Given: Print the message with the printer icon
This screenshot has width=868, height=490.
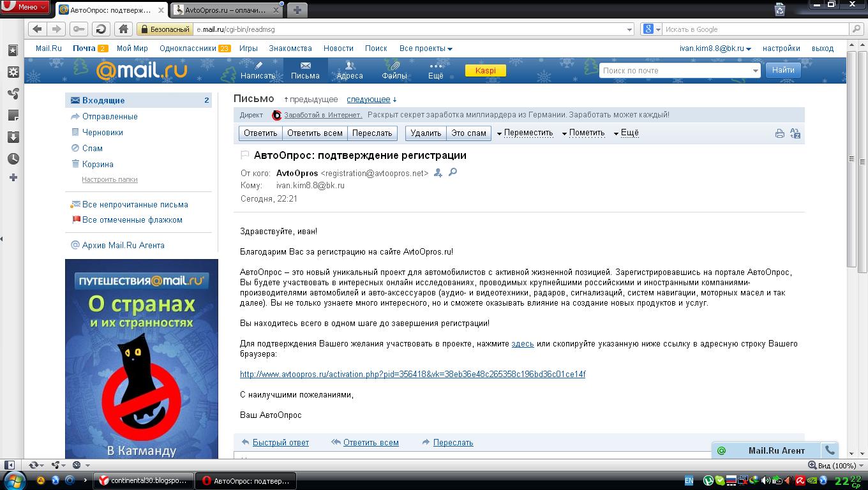Looking at the screenshot, I should pos(779,133).
